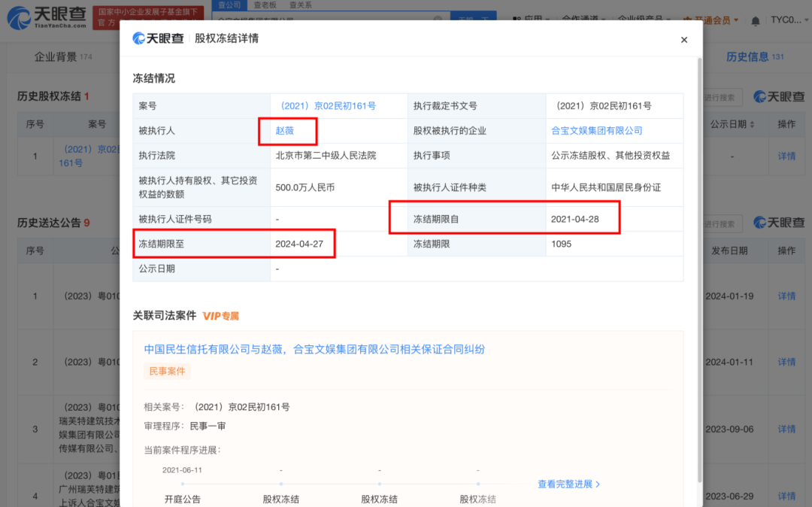812x507 pixels.
Task: Select 历史信息 tab in background page
Action: coord(755,56)
